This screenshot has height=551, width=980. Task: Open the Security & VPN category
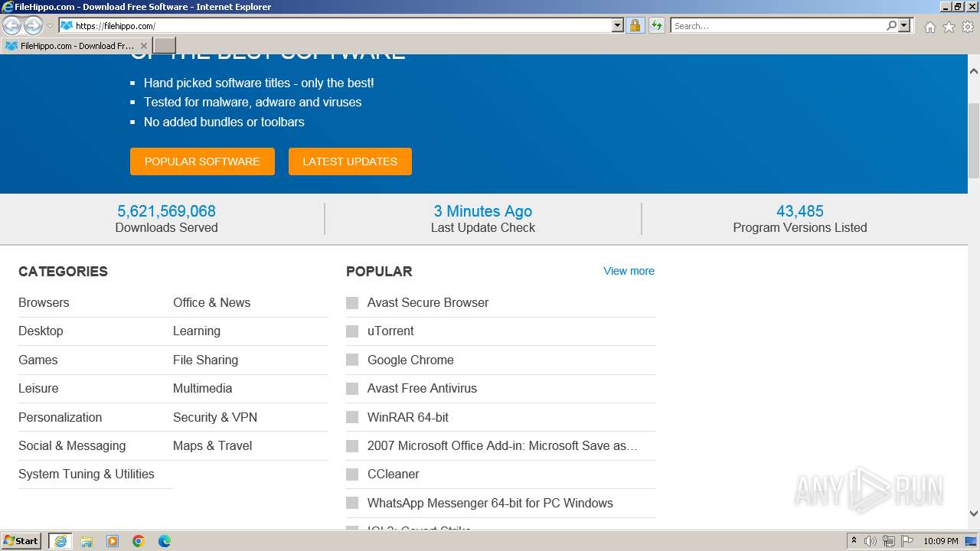coord(215,417)
